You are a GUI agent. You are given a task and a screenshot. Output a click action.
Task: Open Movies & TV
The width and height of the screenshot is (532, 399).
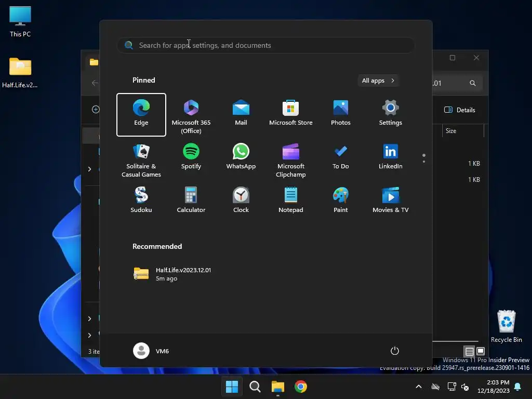(391, 200)
